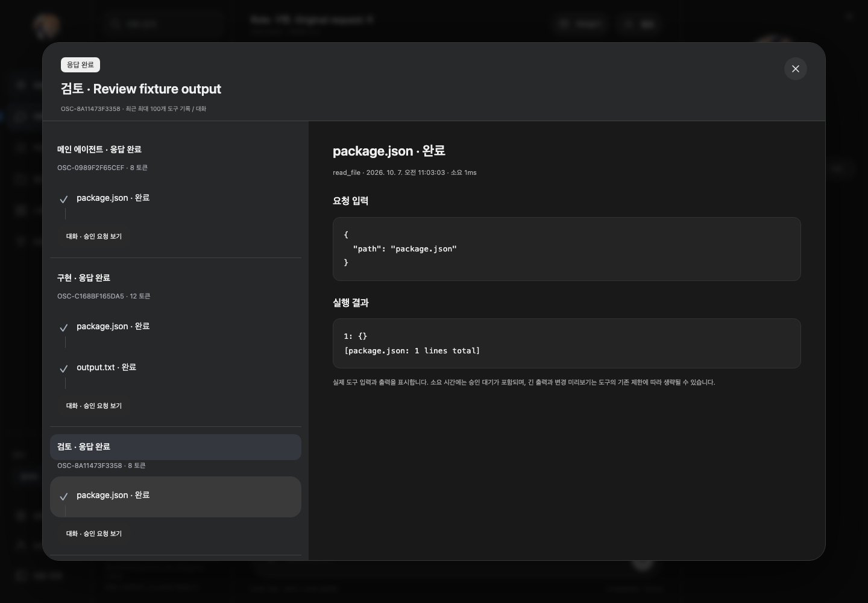This screenshot has width=868, height=603.
Task: Click OSC-8A11473F3358 · 8 토큰 in the sidebar
Action: (101, 466)
